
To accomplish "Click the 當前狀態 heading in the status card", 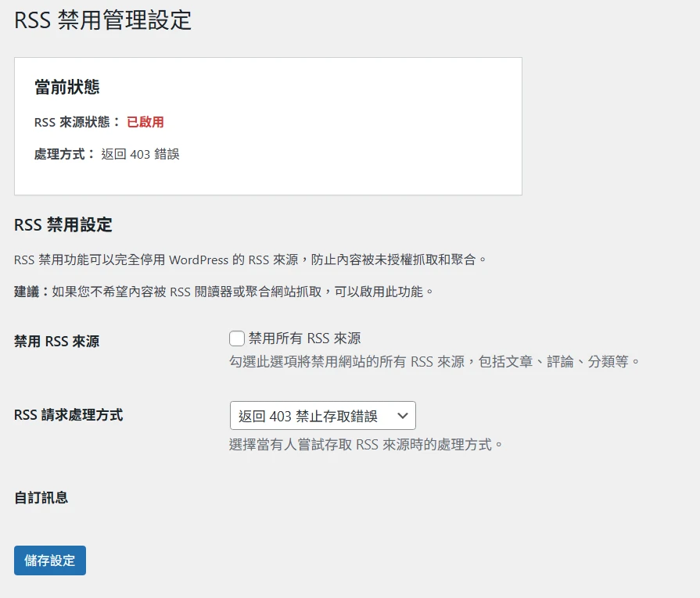I will tap(67, 87).
